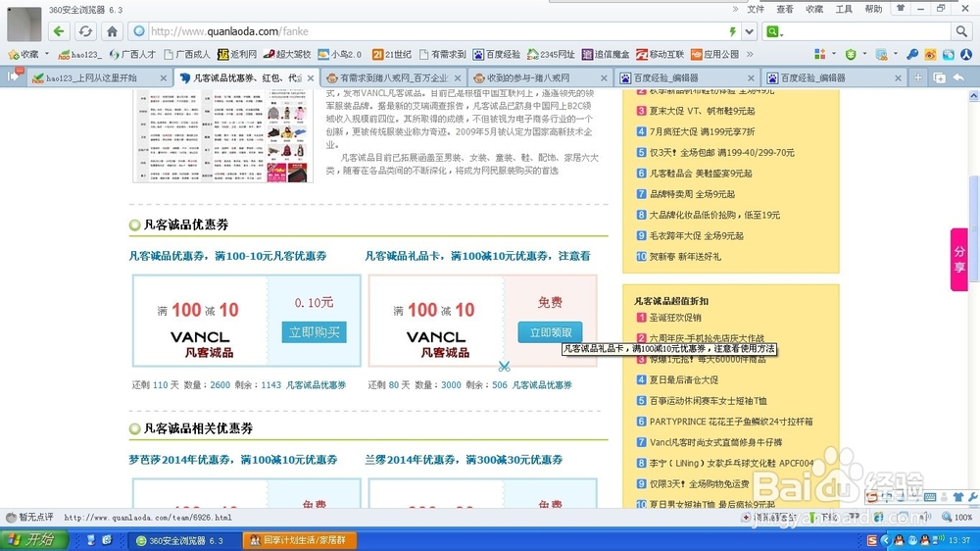980x551 pixels.
Task: Click the green shield security extension icon
Action: pyautogui.click(x=851, y=54)
